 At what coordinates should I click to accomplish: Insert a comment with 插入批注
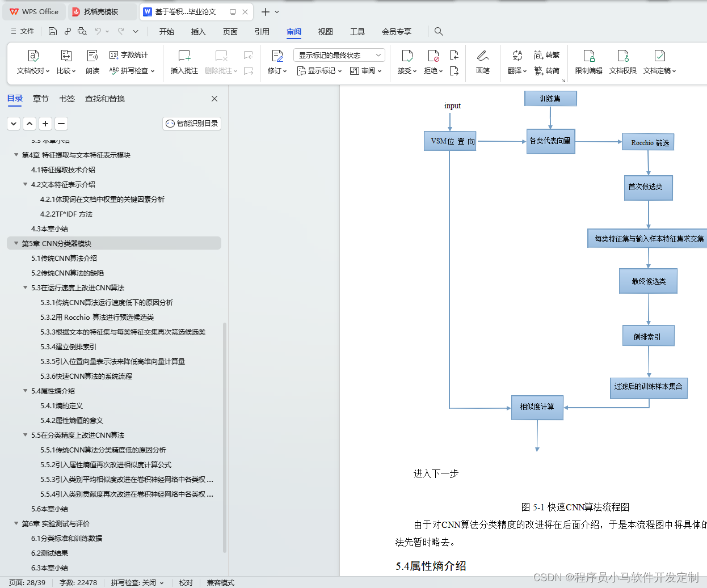point(183,62)
